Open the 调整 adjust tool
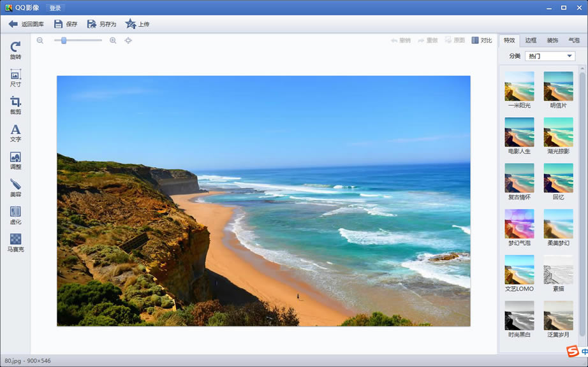The height and width of the screenshot is (367, 588). (15, 160)
